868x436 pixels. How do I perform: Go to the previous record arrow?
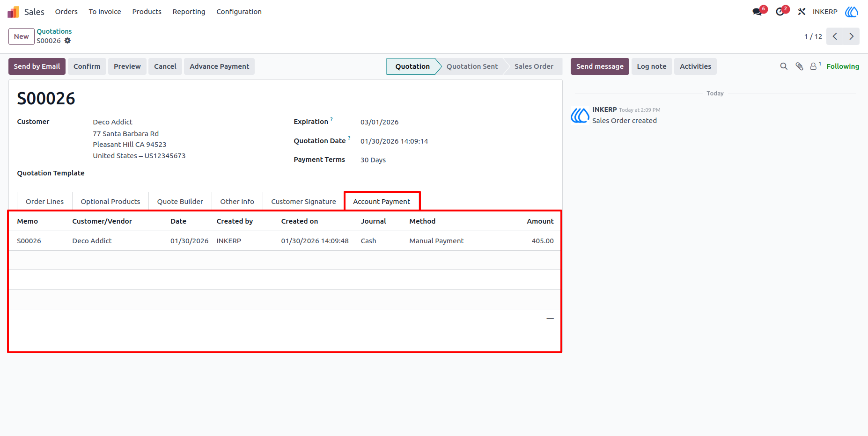tap(835, 36)
